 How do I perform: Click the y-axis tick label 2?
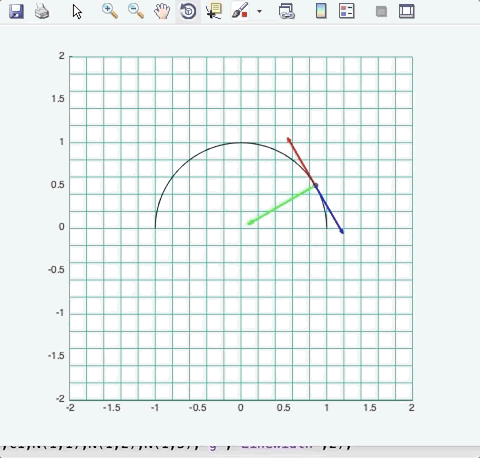coord(62,56)
